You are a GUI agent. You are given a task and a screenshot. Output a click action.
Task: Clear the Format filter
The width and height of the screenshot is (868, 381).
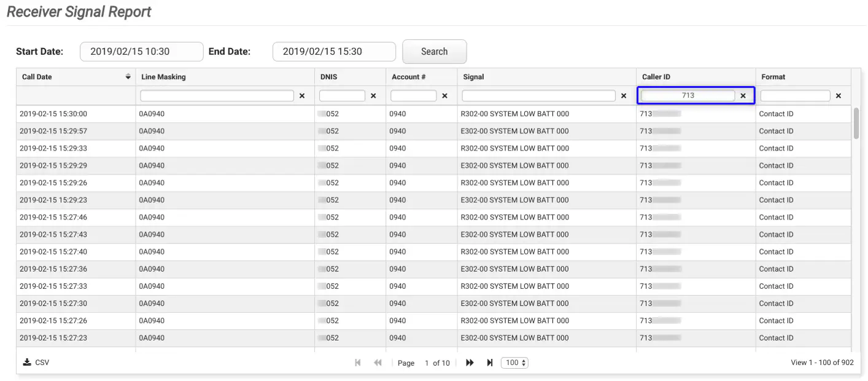(839, 96)
